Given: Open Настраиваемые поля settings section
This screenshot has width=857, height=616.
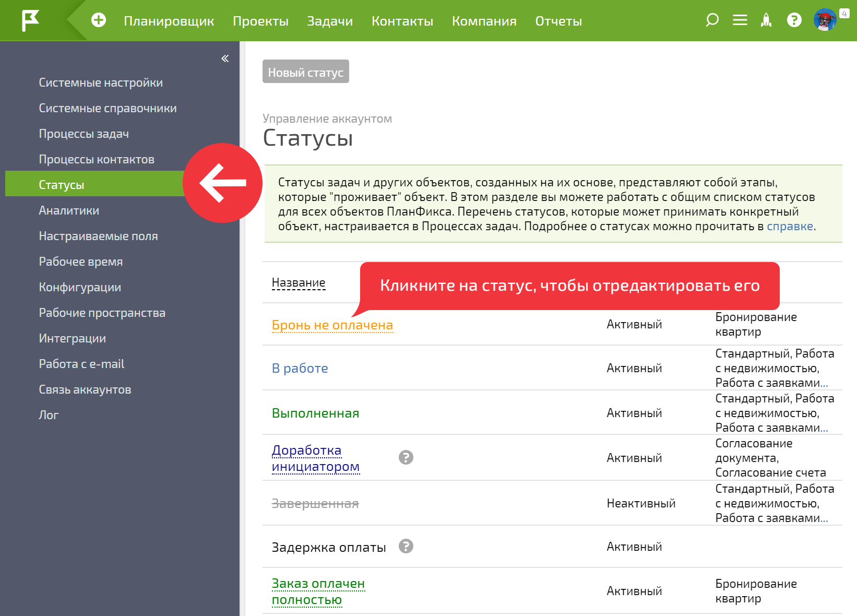Looking at the screenshot, I should click(98, 236).
